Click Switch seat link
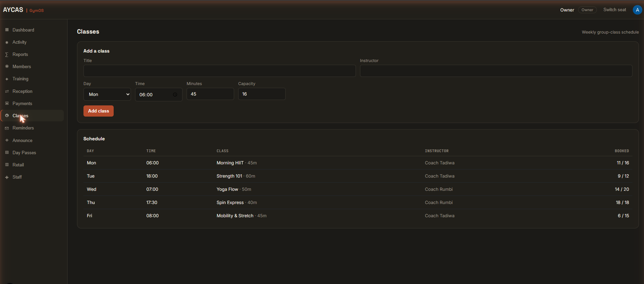The height and width of the screenshot is (284, 644). 614,10
